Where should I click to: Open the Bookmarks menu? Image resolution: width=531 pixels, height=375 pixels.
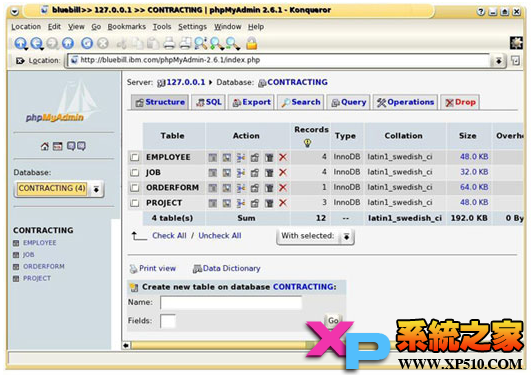pyautogui.click(x=127, y=27)
